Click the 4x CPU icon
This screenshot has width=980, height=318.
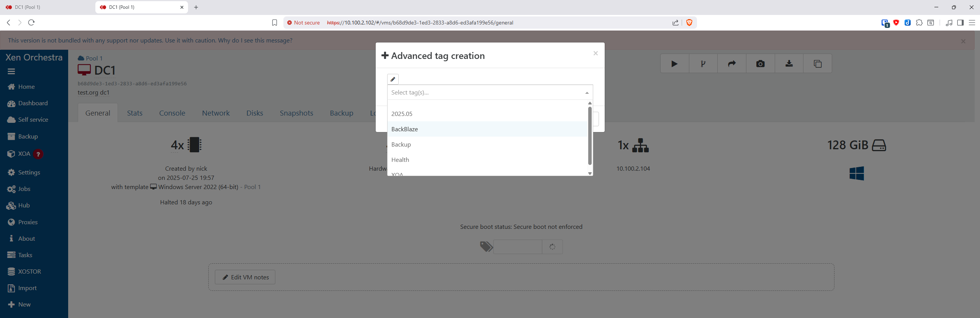(194, 145)
